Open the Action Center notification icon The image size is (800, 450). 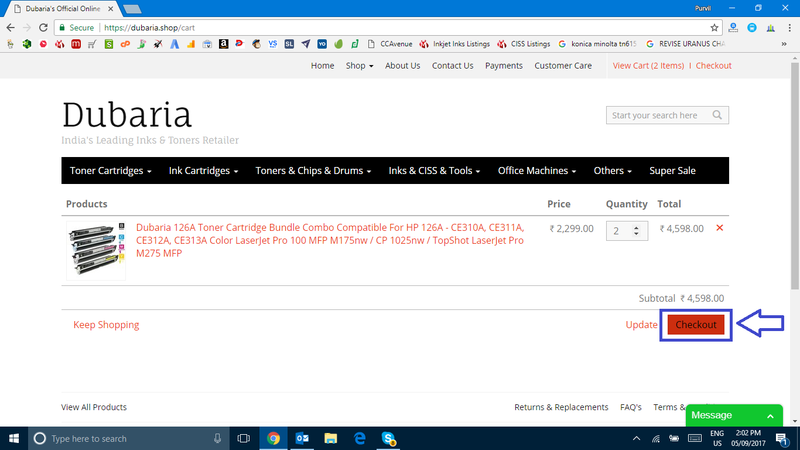point(782,438)
